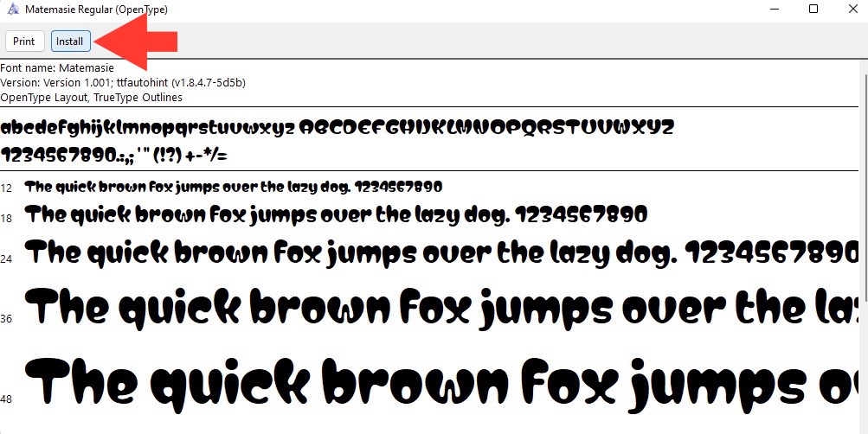
Task: Click the Install button
Action: (70, 41)
